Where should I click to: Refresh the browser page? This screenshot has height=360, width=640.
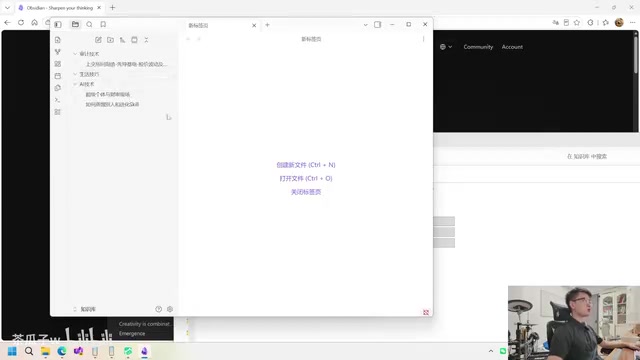21,22
